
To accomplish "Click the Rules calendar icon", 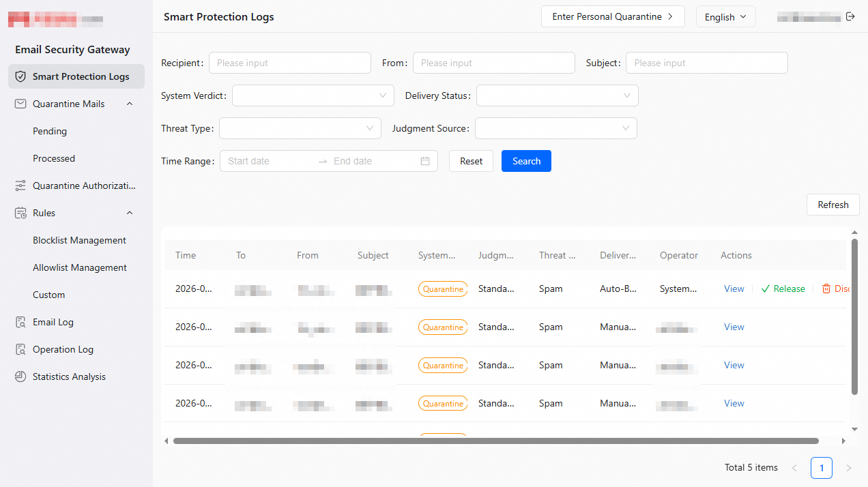I will point(20,213).
